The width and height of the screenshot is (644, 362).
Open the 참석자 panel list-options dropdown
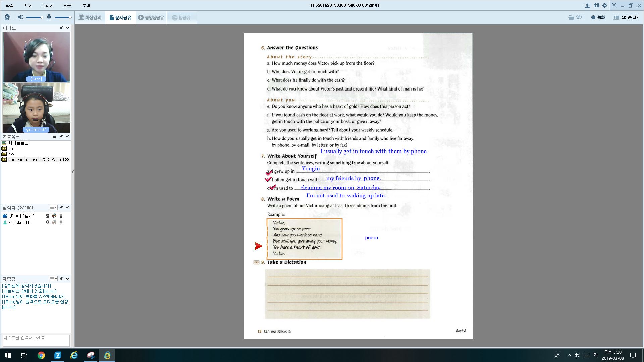coord(53,208)
